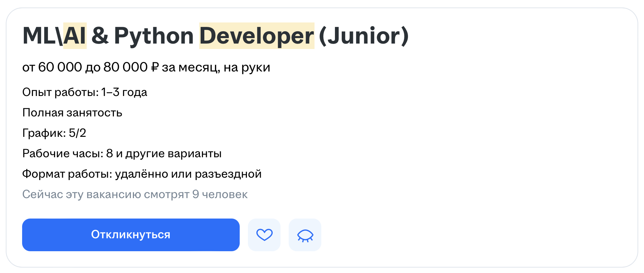Click the "Рабочие часы: 8" label
The width and height of the screenshot is (644, 273).
coord(67,154)
